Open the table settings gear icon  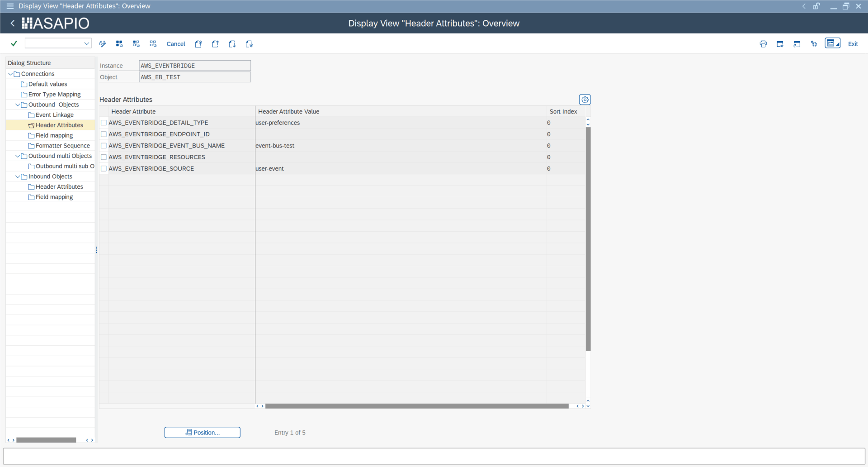(x=585, y=100)
